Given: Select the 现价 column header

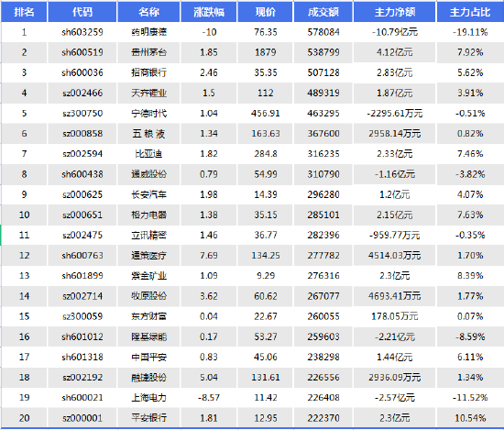Looking at the screenshot, I should (265, 12).
